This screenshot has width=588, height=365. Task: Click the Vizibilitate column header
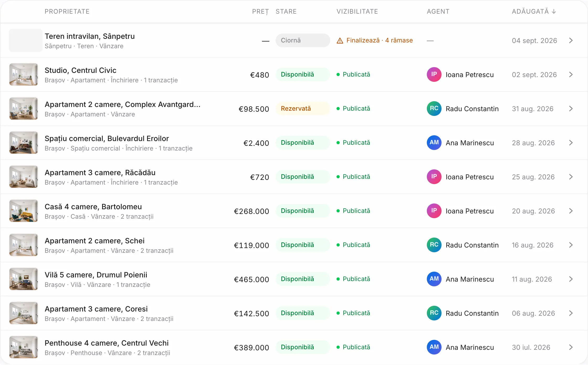[357, 12]
